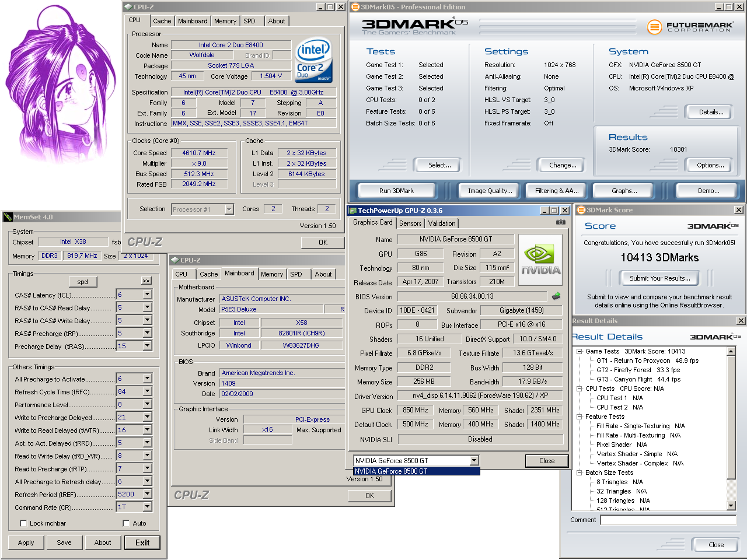Click the Exit button in MemSet
747x560 pixels.
[142, 542]
